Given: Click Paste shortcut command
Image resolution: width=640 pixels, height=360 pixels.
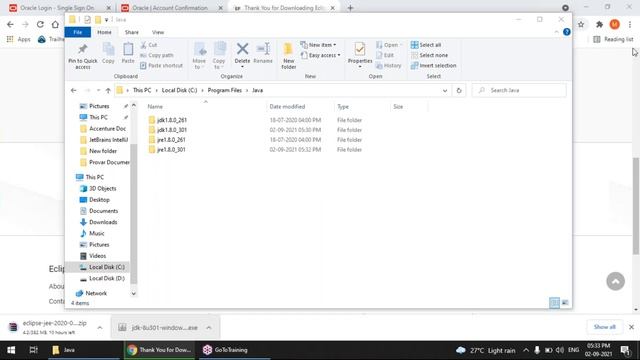Looking at the screenshot, I should [x=161, y=65].
